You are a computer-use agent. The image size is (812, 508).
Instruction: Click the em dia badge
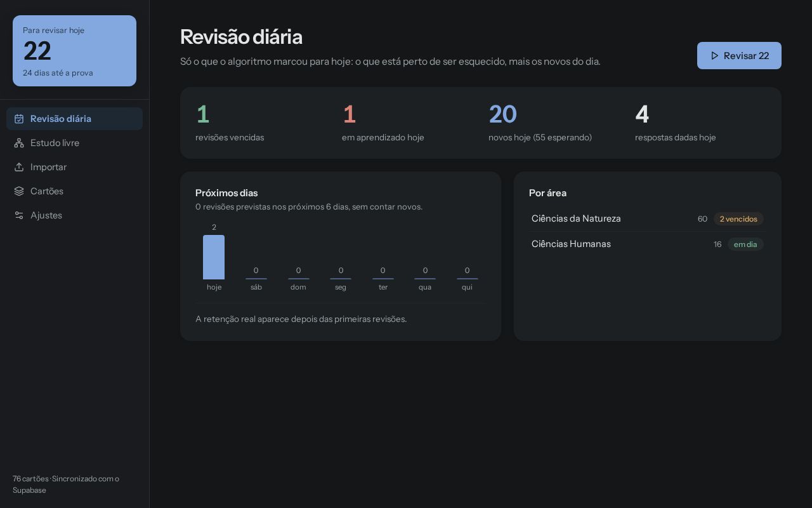[745, 244]
